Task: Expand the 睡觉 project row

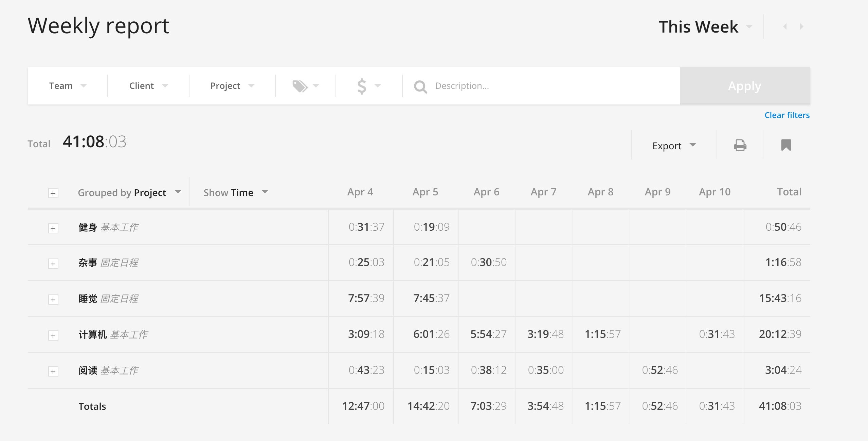Action: (x=53, y=300)
